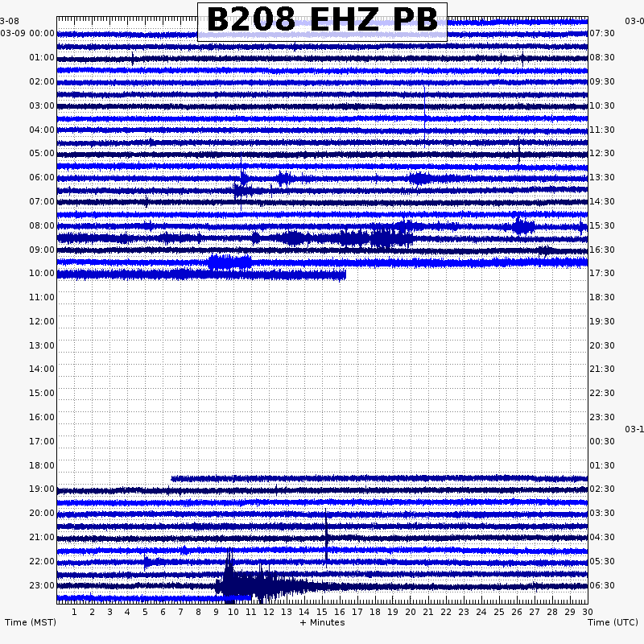The image size is (644, 644).
Task: Click minute 15 on the bottom axis
Action: pyautogui.click(x=322, y=612)
